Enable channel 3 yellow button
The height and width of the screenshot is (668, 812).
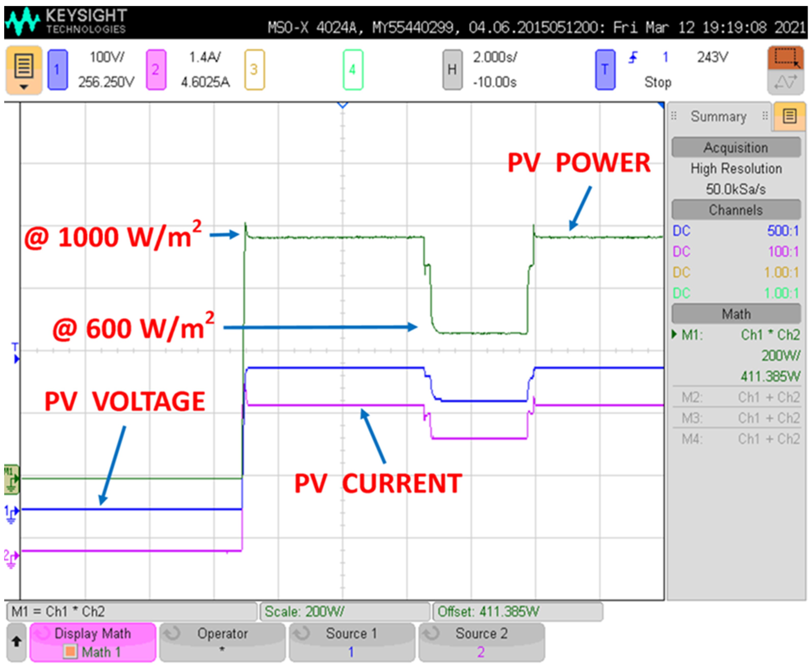(x=254, y=70)
